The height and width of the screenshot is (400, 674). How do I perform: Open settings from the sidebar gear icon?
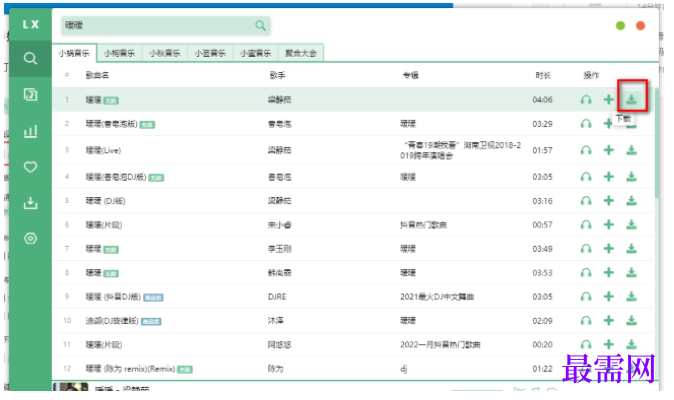pos(30,238)
